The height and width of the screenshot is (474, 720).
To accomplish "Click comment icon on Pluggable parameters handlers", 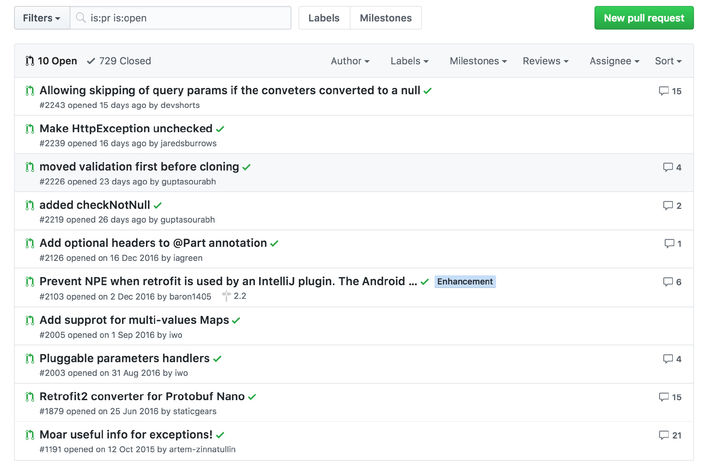I will tap(668, 359).
